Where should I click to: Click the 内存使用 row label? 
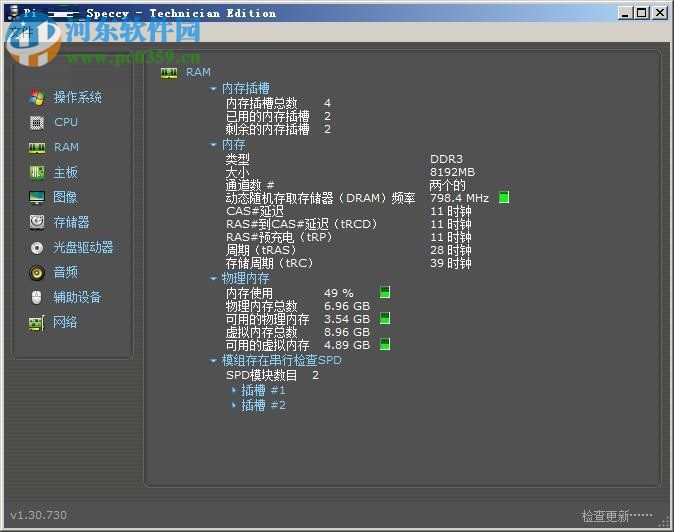tap(249, 293)
